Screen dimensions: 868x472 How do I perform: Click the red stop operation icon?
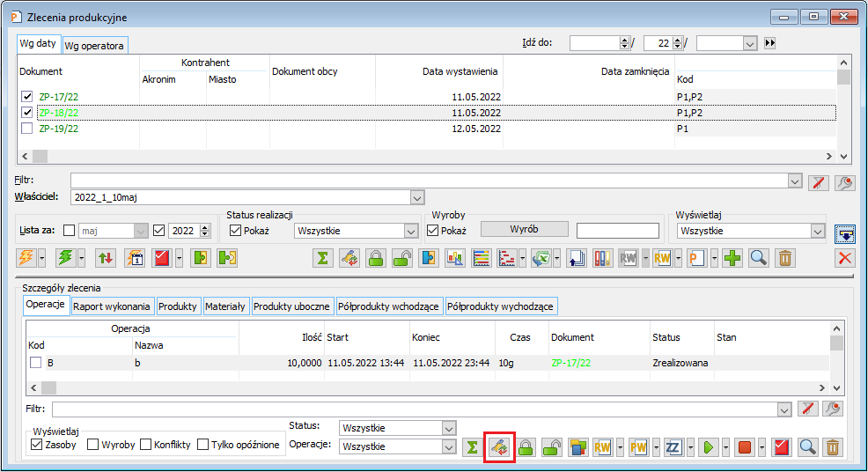[745, 447]
